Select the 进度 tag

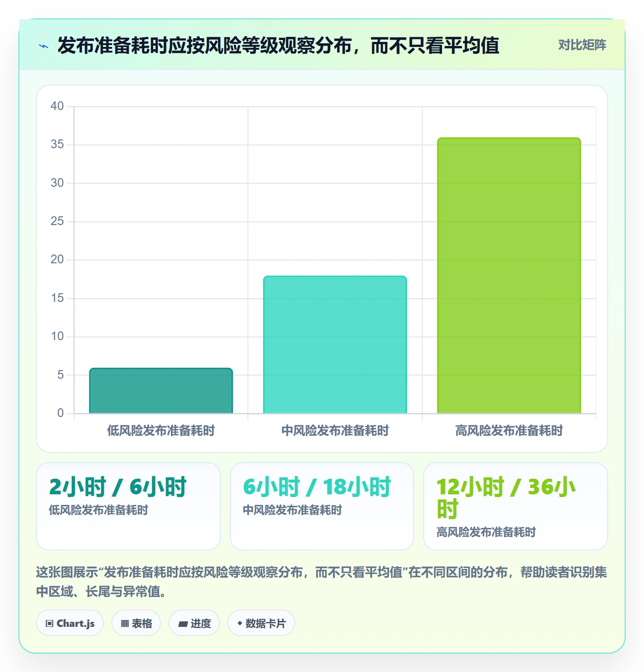pos(194,623)
